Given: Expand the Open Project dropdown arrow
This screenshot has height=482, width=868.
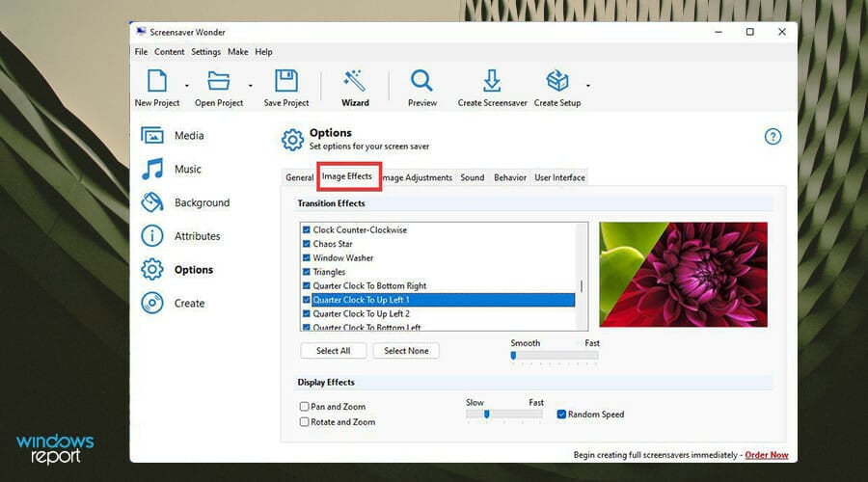Looking at the screenshot, I should click(x=250, y=85).
